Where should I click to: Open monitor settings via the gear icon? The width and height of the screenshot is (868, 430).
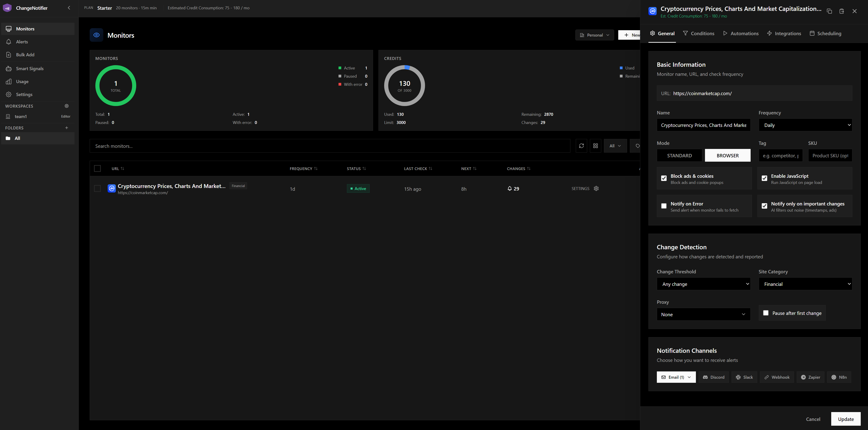[x=596, y=188]
